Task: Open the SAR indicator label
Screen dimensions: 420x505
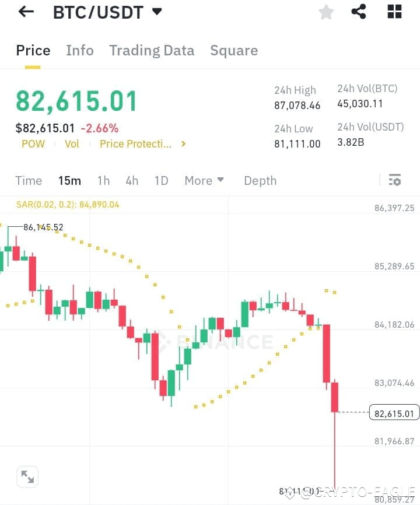Action: [x=67, y=204]
